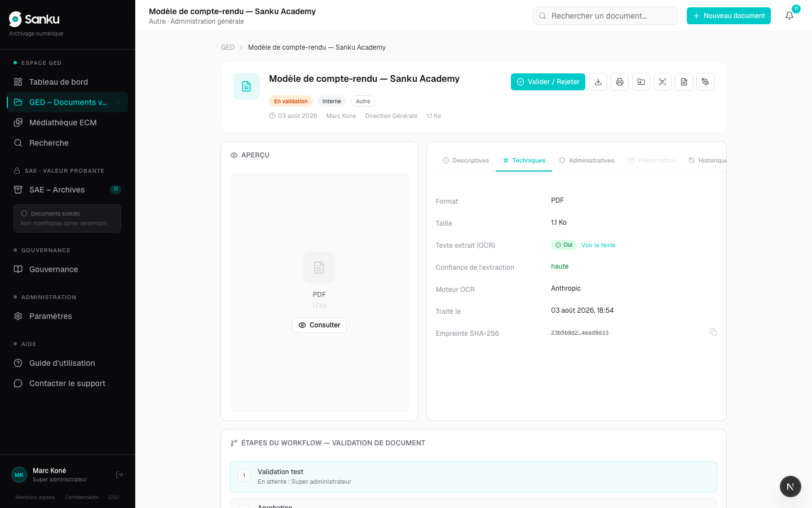This screenshot has height=508, width=812.
Task: Click the PDF file icon in the preview
Action: click(x=319, y=268)
